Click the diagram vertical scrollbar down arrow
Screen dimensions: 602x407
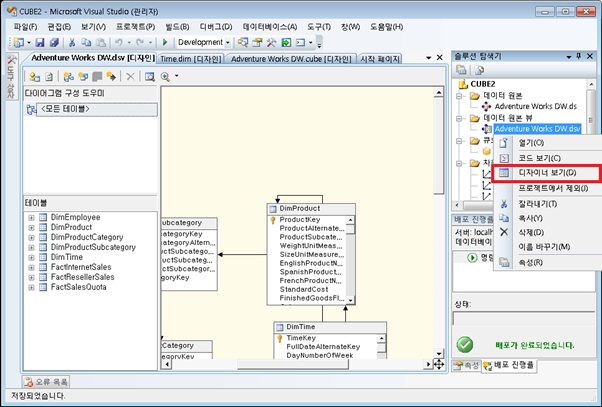438,353
